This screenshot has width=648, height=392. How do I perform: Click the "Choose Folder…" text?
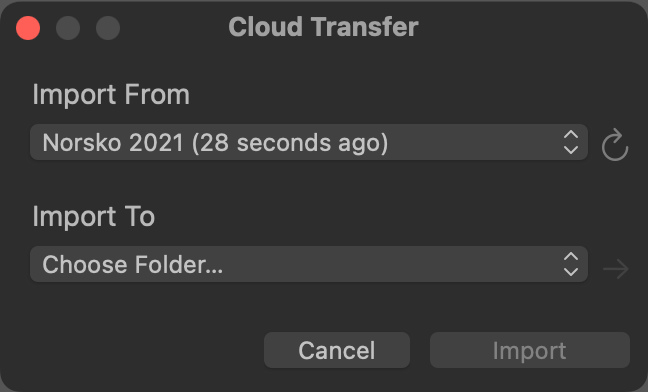133,265
